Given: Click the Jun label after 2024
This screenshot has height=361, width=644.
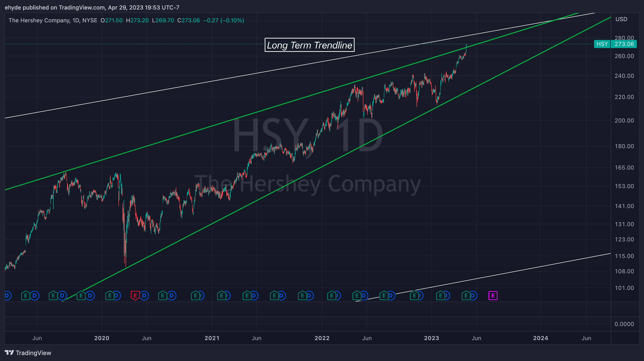Looking at the screenshot, I should click(586, 338).
